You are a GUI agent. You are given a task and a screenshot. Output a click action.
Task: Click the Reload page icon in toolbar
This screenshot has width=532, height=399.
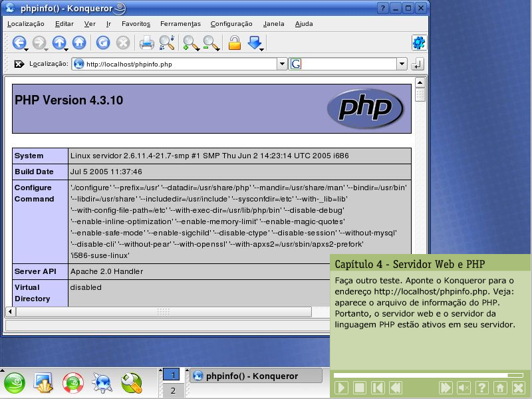click(x=103, y=43)
